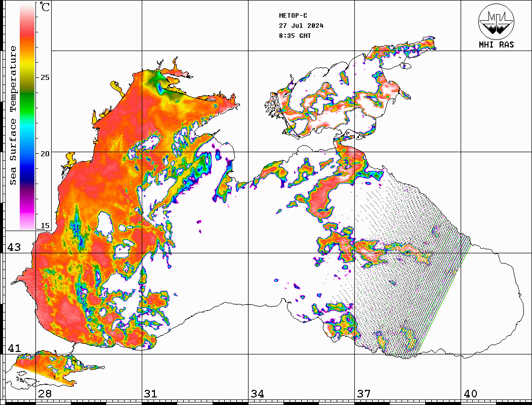
Task: Click the 25 tick on the color scale
Action: coord(45,77)
